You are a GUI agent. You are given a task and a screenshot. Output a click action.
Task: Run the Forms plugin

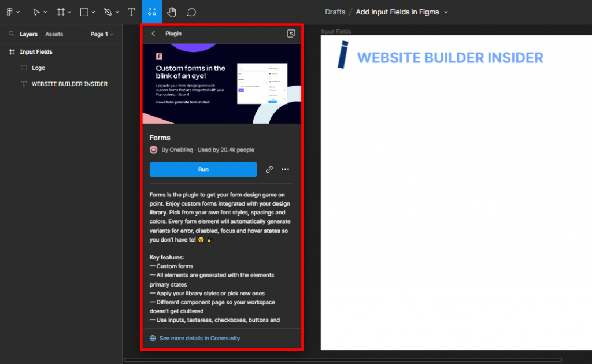pos(203,169)
